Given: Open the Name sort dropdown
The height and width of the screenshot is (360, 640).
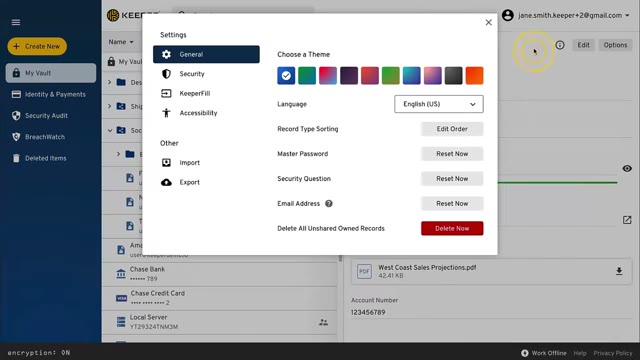Looking at the screenshot, I should (x=121, y=42).
